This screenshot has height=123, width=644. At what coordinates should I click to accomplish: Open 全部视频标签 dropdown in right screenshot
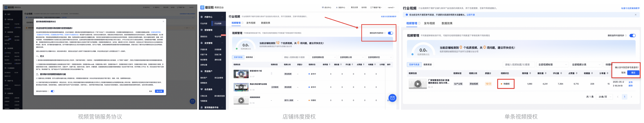552,64
